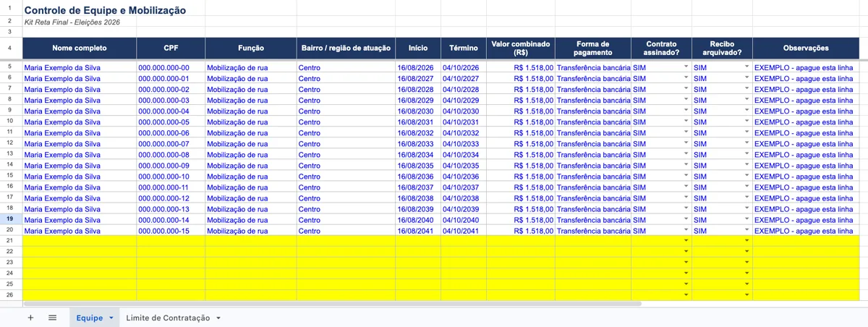
Task: Open the Equipe tab options arrow
Action: point(111,318)
